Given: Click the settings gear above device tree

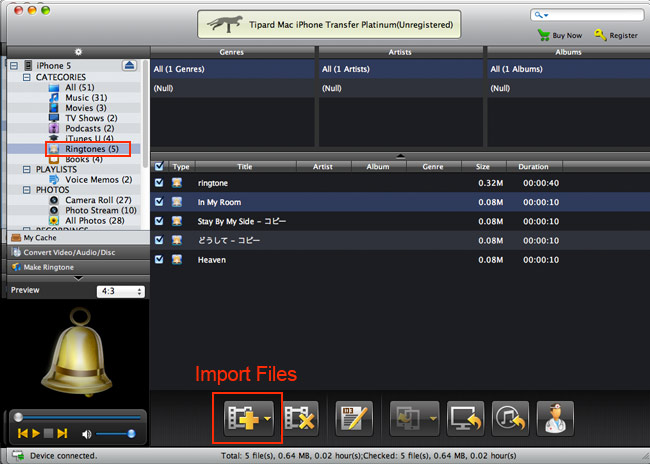Looking at the screenshot, I should tap(78, 52).
